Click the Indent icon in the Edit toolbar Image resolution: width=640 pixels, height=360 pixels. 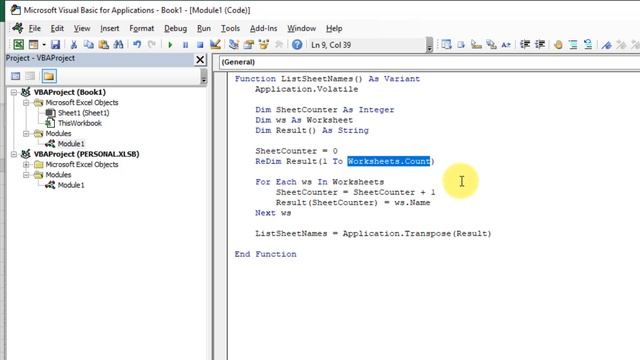(525, 44)
